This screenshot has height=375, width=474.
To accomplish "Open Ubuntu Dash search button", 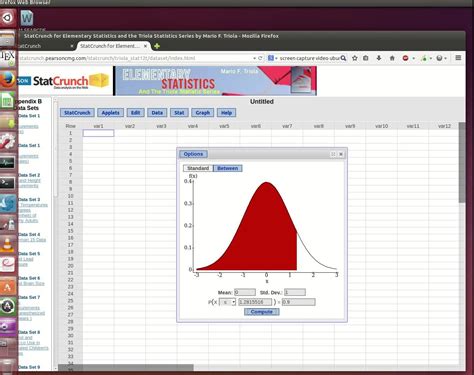I will [7, 17].
